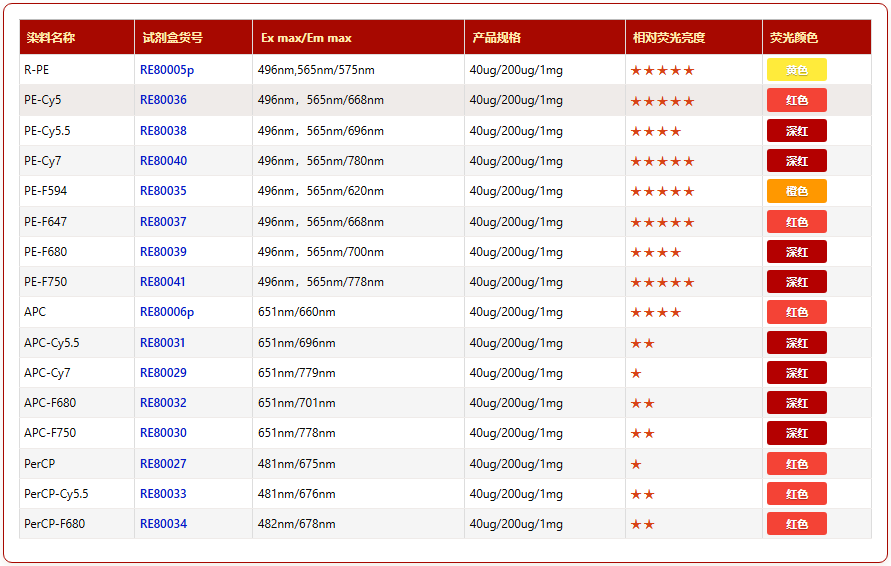The height and width of the screenshot is (566, 891).
Task: Click the yellow 黄色 badge for R-PE
Action: point(796,70)
